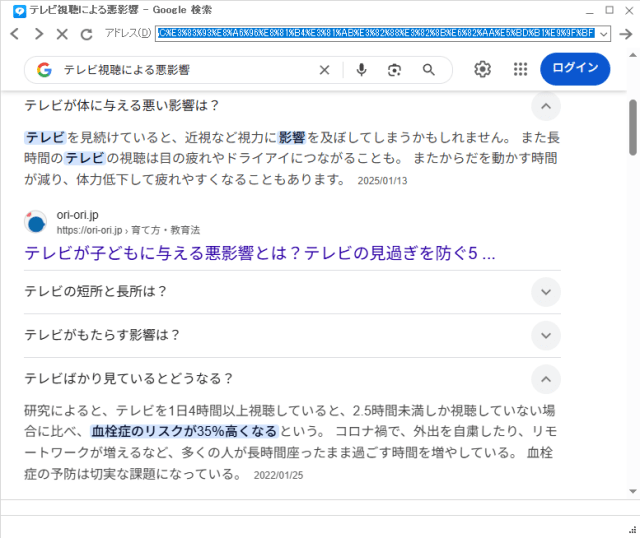640x538 pixels.
Task: Click the go arrow next to address bar
Action: [625, 34]
